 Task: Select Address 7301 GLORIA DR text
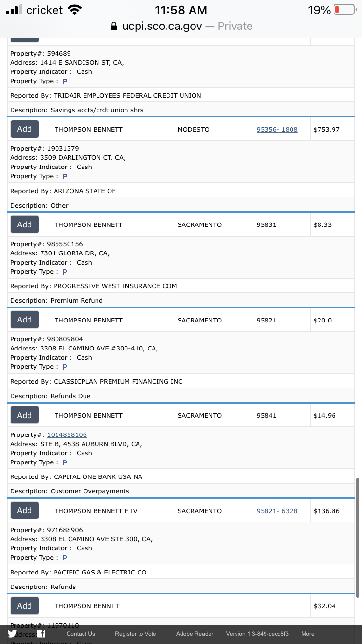pos(60,253)
